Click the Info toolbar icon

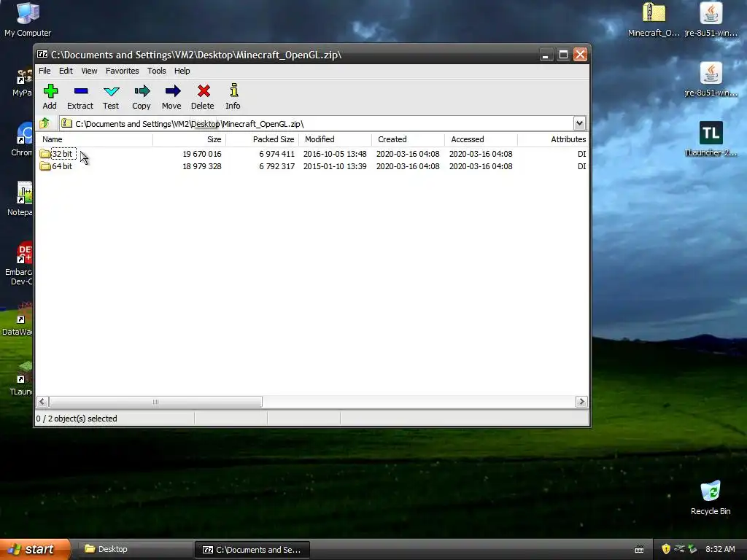click(233, 90)
